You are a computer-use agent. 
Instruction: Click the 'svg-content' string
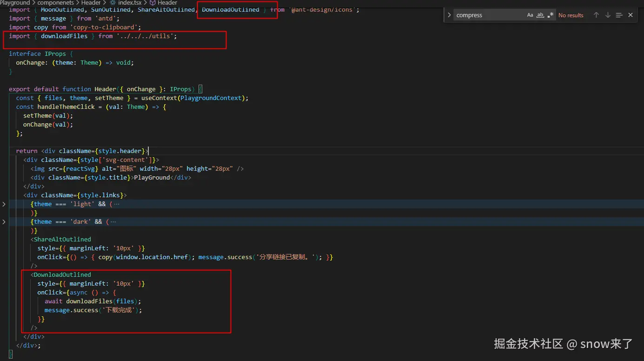point(127,160)
